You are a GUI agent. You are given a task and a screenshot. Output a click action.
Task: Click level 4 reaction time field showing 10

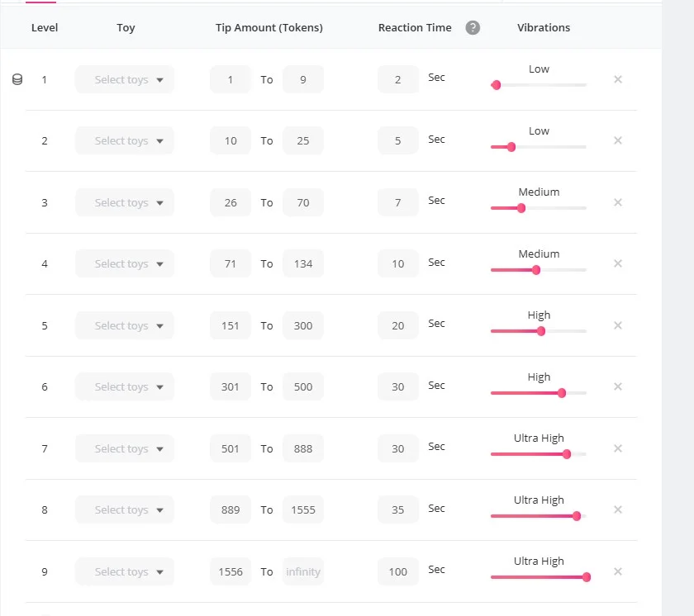click(398, 264)
